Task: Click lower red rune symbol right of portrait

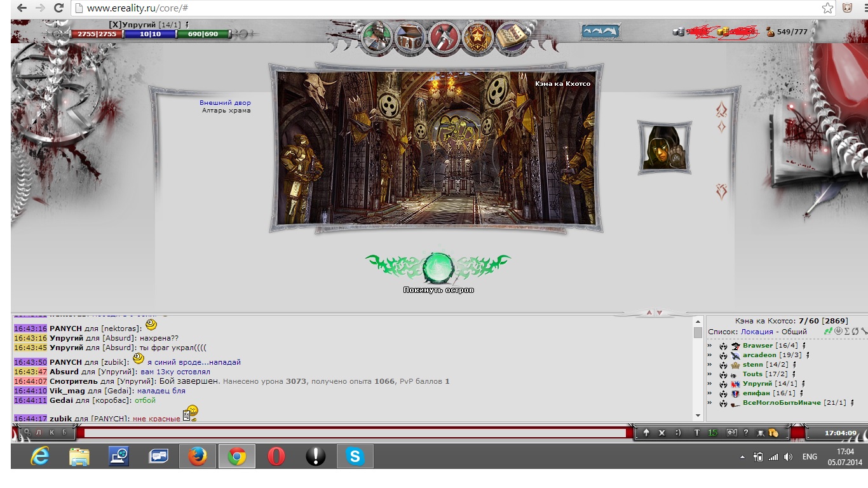Action: point(721,191)
